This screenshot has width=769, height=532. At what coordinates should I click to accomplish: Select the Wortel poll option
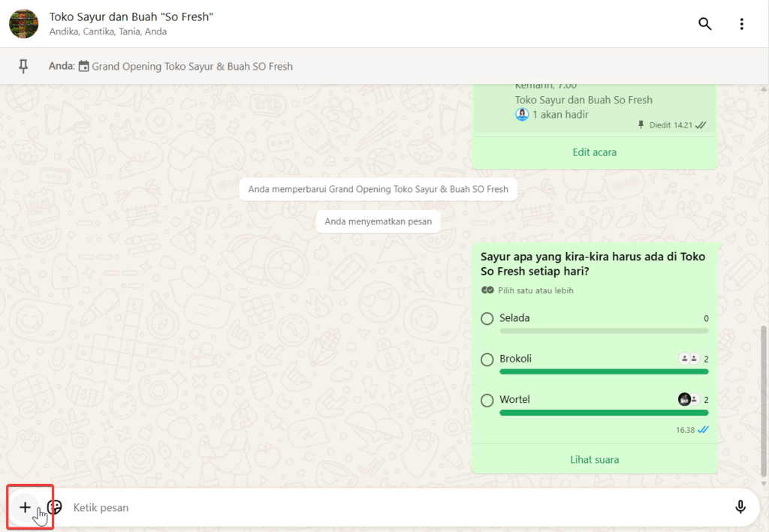487,400
